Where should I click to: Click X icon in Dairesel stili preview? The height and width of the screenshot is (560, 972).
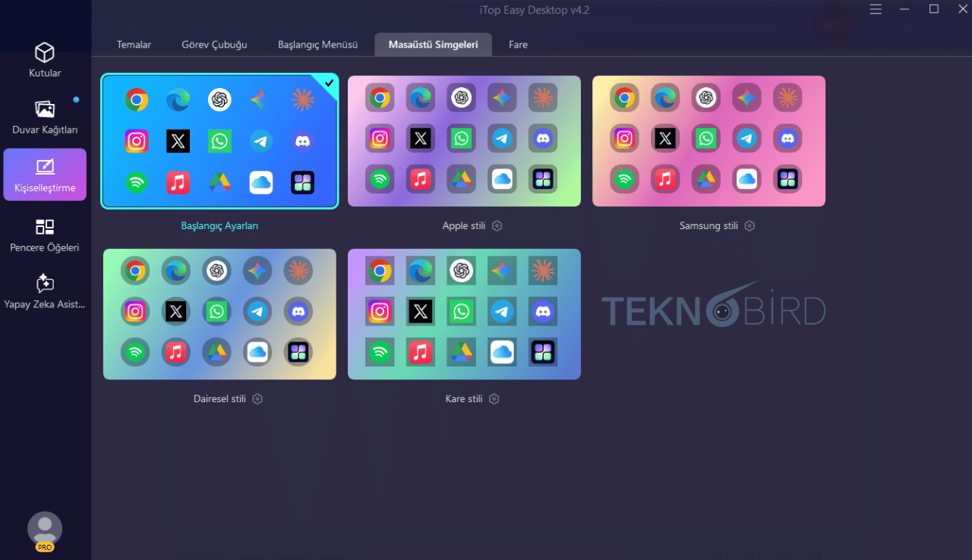[x=176, y=310]
